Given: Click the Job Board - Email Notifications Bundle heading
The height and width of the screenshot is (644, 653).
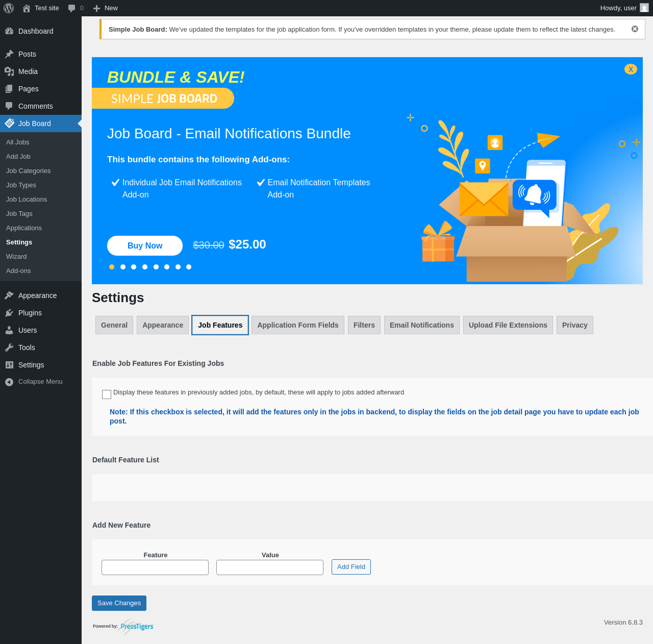Looking at the screenshot, I should coord(229,134).
